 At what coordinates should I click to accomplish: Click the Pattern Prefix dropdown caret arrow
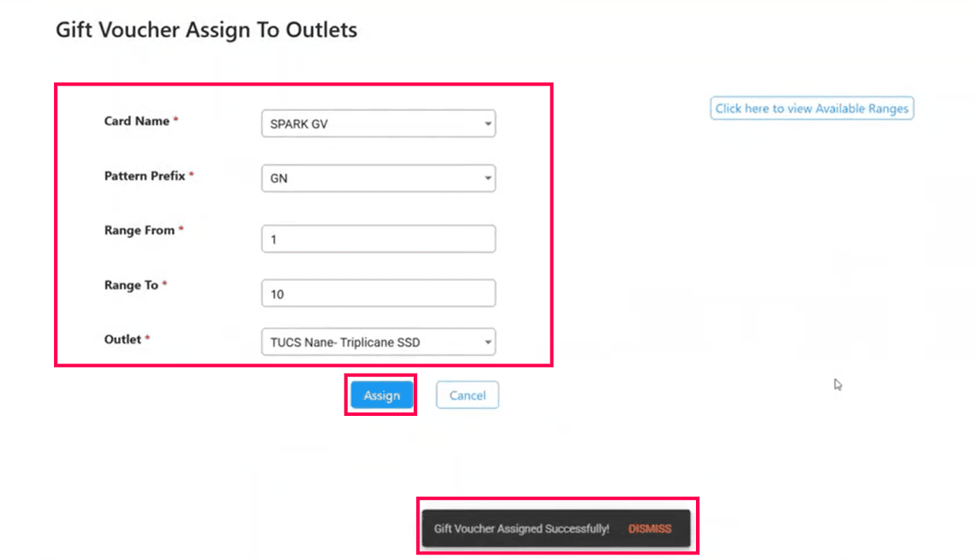488,179
